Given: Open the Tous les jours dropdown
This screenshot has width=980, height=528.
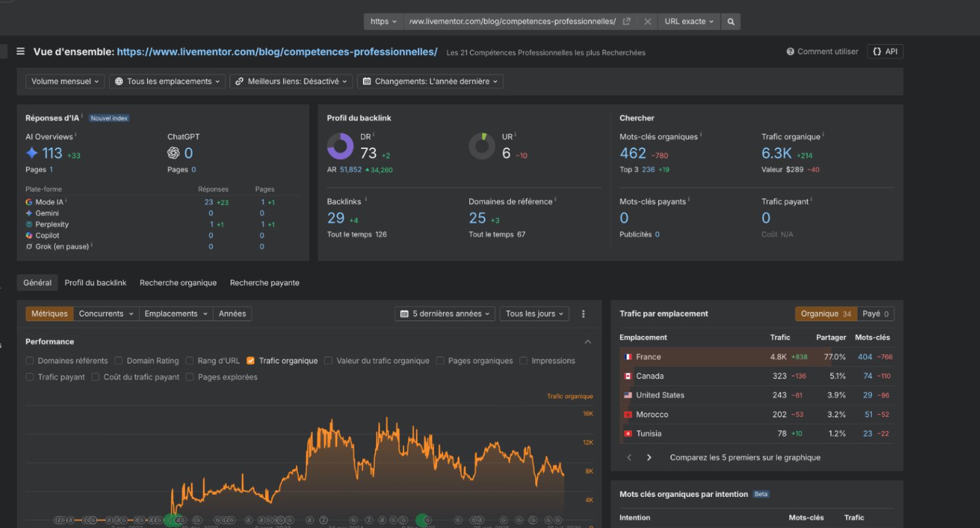Looking at the screenshot, I should pyautogui.click(x=535, y=314).
